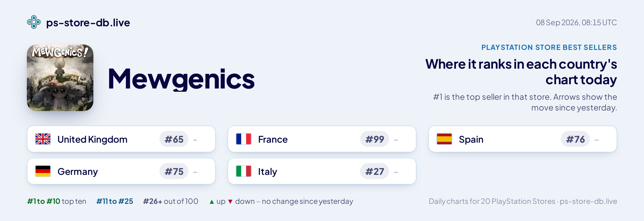Click the Mewgenics game title
644x221 pixels.
[x=181, y=79]
